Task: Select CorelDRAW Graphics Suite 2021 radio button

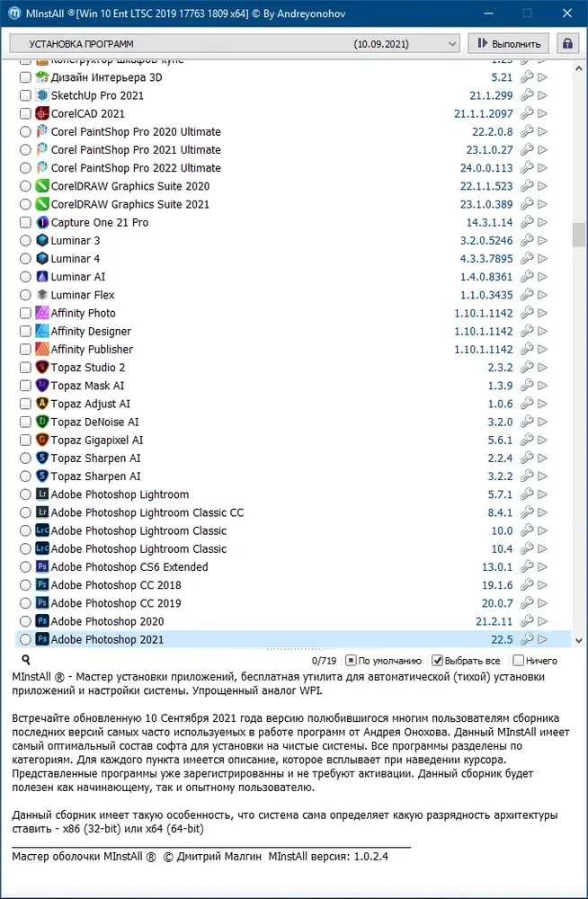Action: click(x=25, y=204)
